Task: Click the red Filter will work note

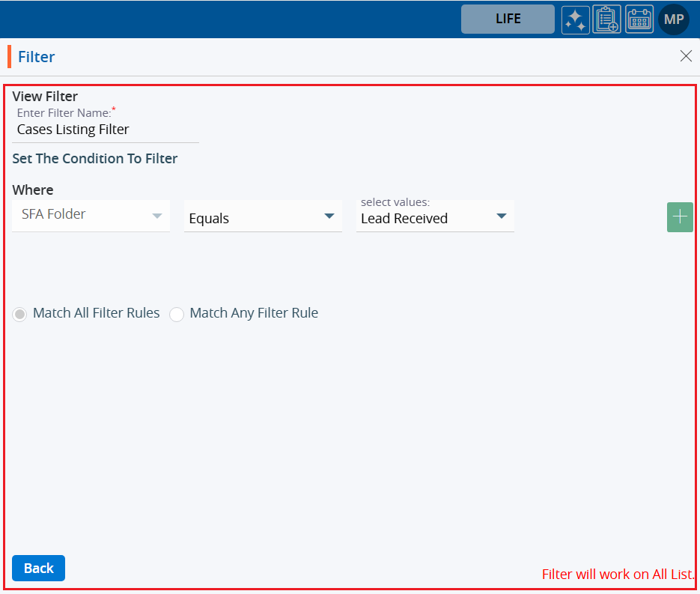Action: pos(618,575)
